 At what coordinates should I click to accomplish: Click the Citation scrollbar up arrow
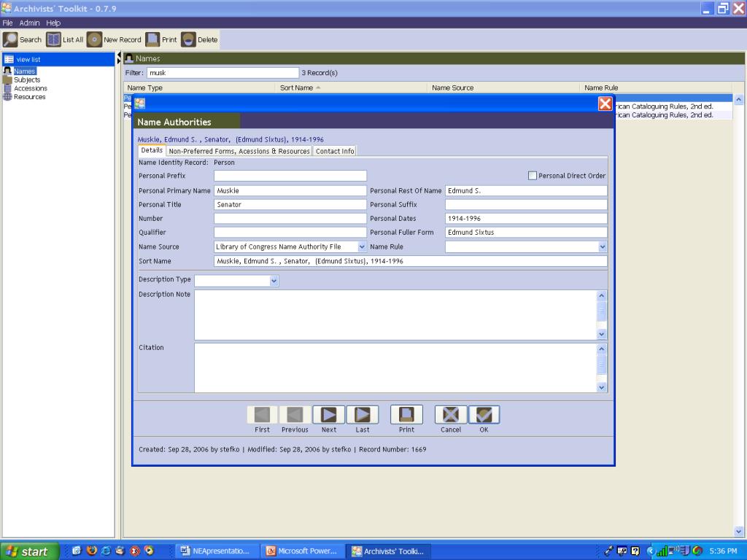pyautogui.click(x=601, y=349)
